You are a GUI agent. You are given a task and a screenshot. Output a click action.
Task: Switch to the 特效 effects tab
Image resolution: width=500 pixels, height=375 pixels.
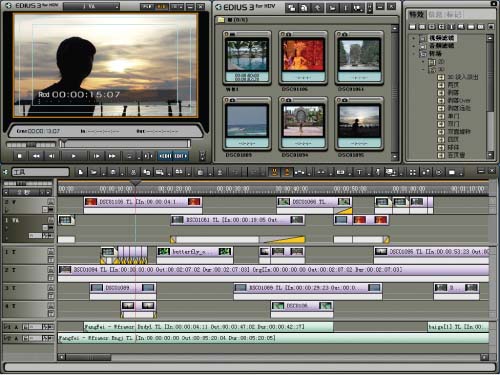[416, 14]
